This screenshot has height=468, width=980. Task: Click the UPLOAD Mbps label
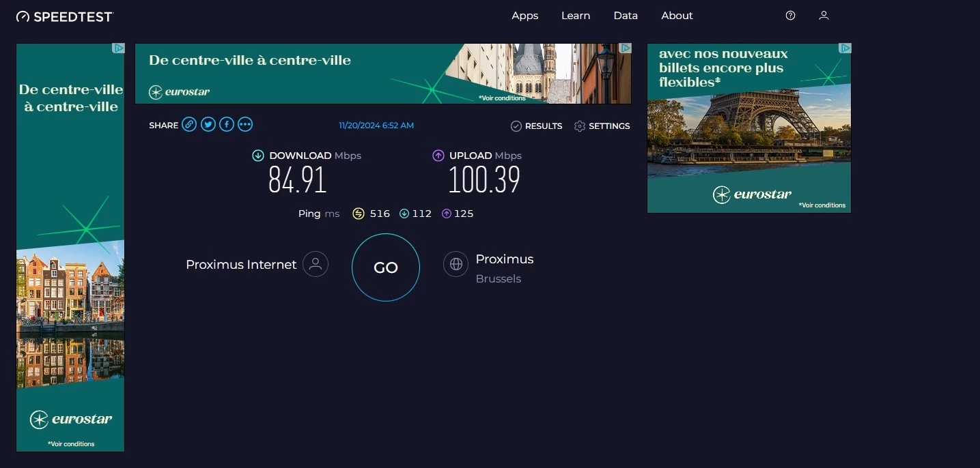[486, 156]
